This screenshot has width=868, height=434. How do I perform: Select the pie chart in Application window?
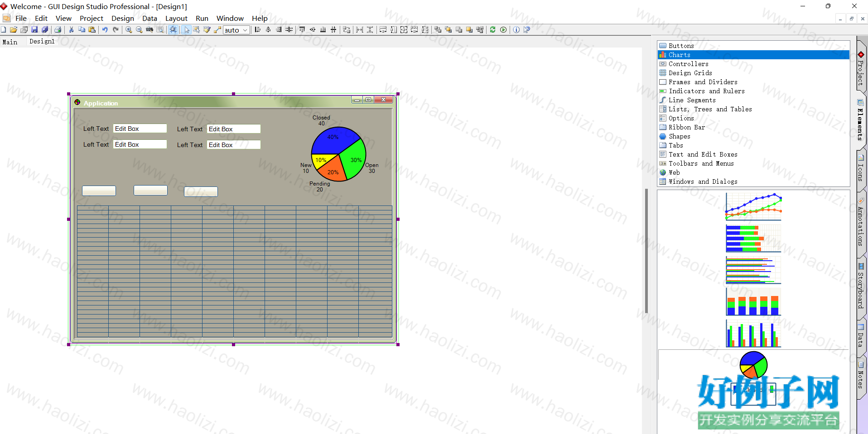338,154
